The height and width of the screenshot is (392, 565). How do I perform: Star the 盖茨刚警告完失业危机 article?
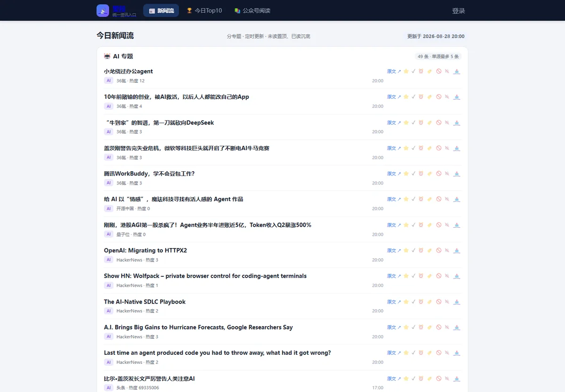[406, 148]
